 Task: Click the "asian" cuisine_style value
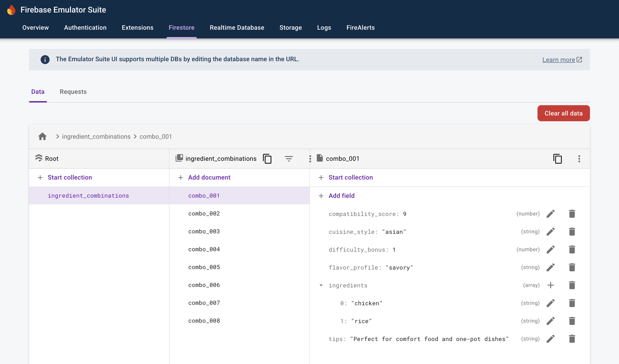click(x=394, y=232)
